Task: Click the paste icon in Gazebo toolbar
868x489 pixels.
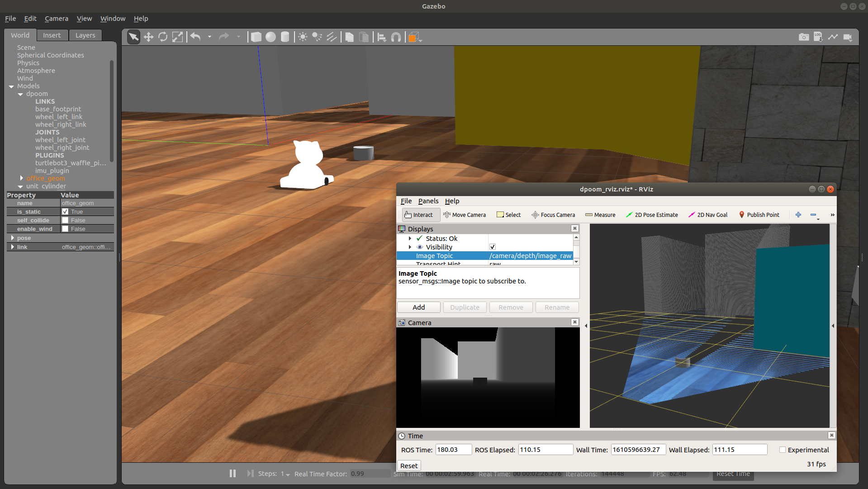Action: click(x=364, y=37)
